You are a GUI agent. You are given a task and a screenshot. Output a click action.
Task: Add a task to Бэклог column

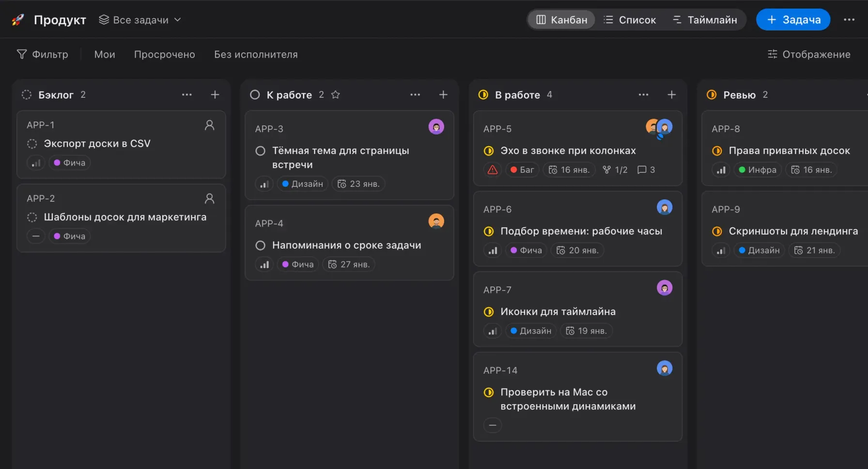pos(215,95)
